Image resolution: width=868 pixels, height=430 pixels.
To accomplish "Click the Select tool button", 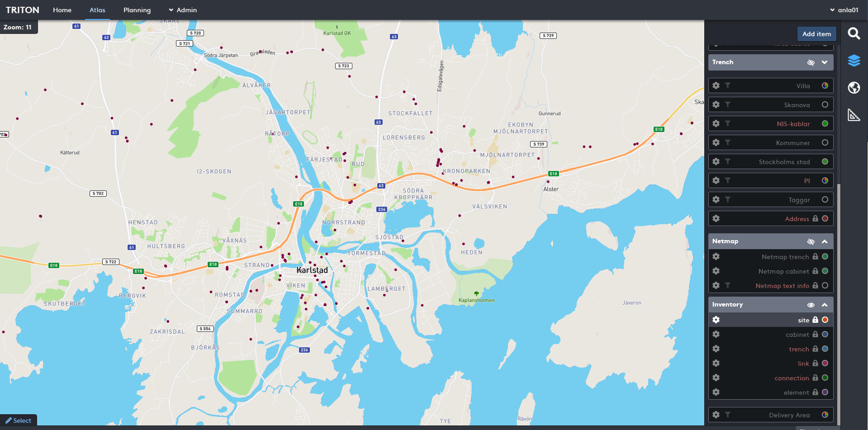I will 19,421.
